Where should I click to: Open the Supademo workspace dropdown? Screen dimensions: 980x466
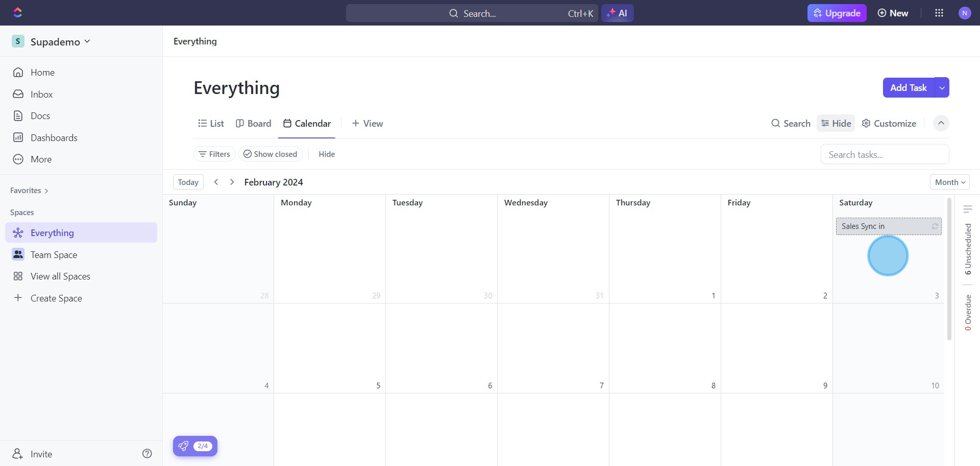(51, 41)
